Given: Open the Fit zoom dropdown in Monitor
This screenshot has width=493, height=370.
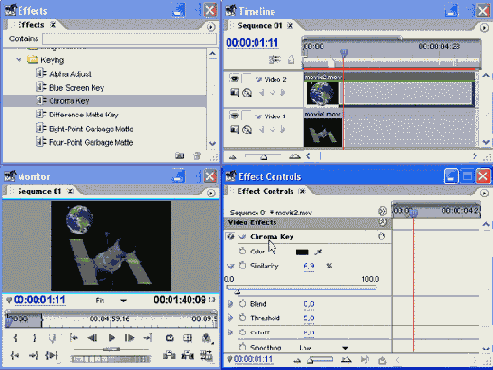Looking at the screenshot, I should point(112,300).
